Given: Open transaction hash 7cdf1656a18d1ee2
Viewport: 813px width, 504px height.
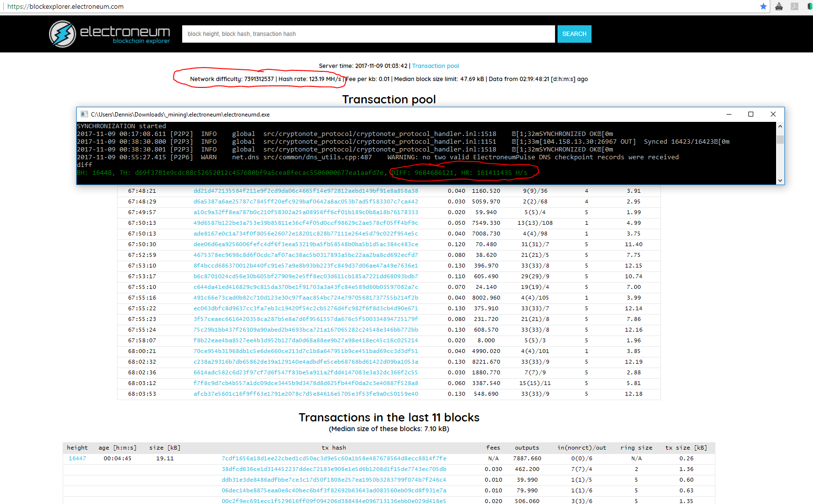Looking at the screenshot, I should tap(334, 458).
